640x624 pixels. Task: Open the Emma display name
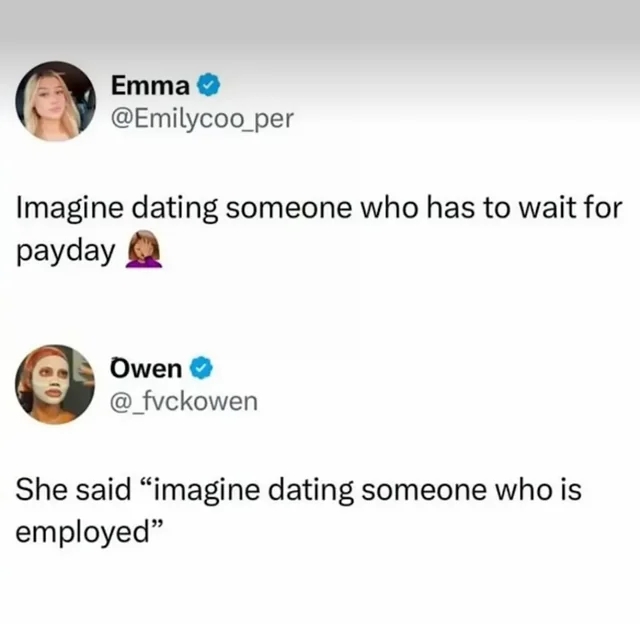[x=151, y=85]
